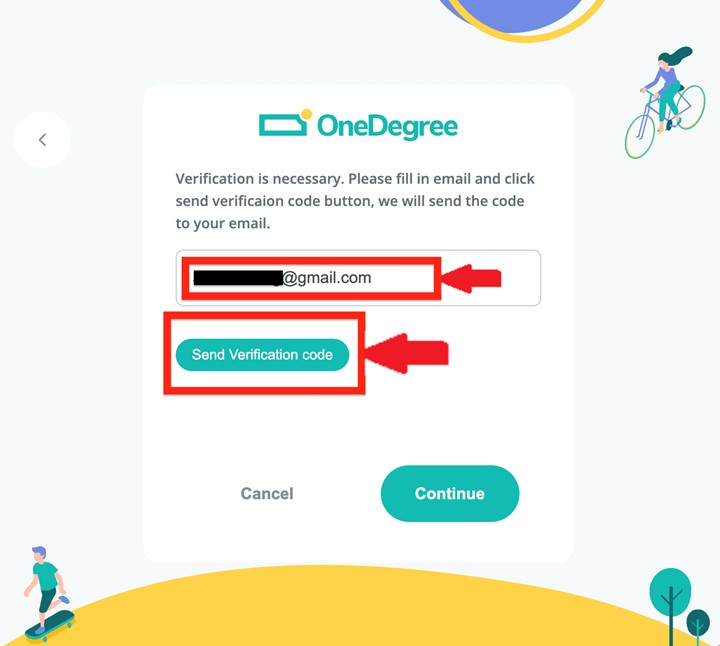
Task: Click the back chevron arrow button
Action: pos(42,140)
